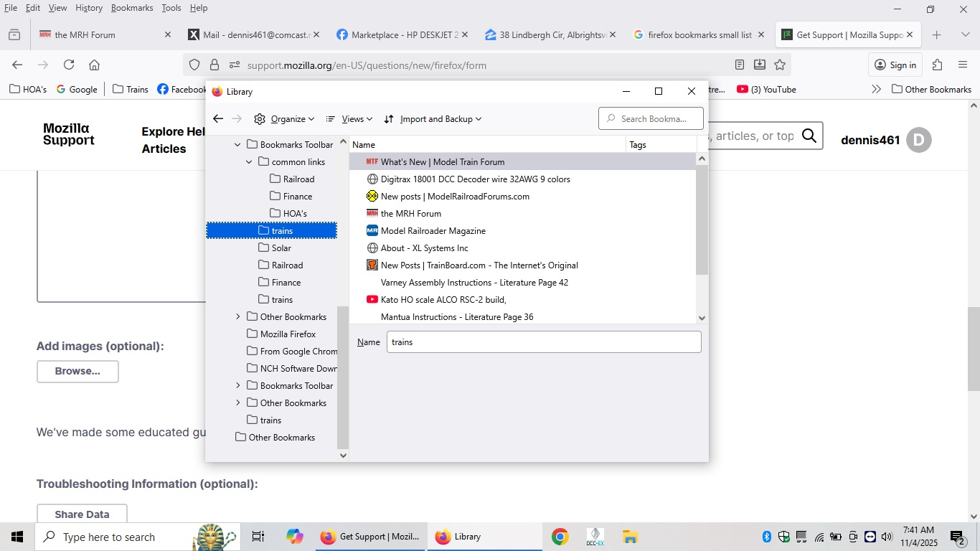
Task: Click the Browse... button for images
Action: (x=77, y=371)
